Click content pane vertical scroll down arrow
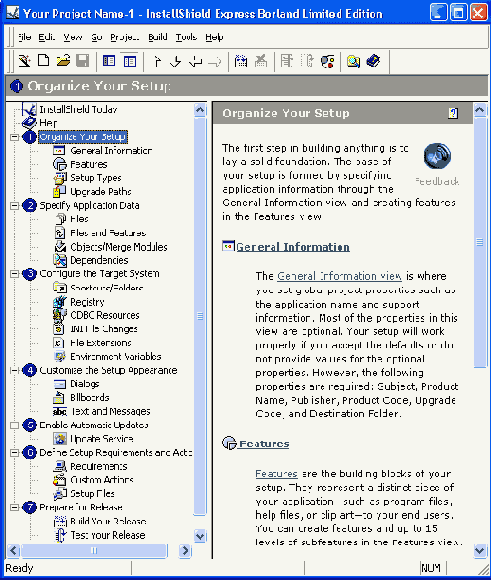This screenshot has height=580, width=491. click(x=480, y=550)
